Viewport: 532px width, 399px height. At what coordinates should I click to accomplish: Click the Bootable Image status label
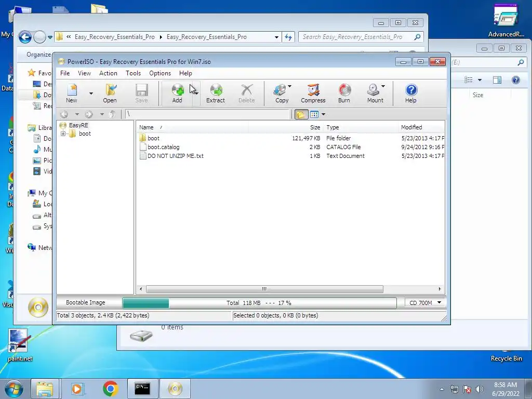[86, 302]
